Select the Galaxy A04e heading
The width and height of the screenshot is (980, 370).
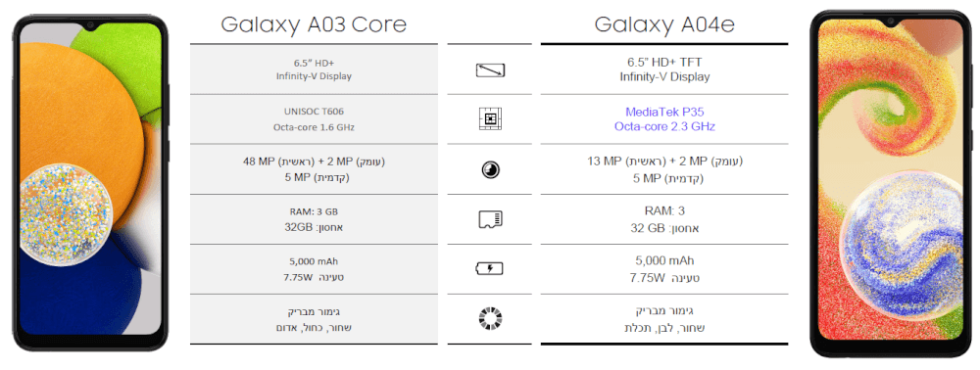click(664, 24)
